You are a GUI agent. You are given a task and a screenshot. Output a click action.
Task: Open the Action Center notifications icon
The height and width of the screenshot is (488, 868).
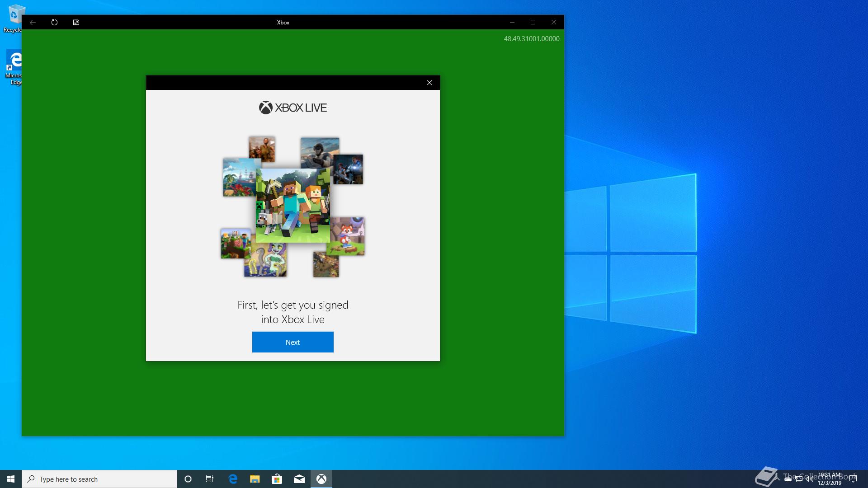(853, 479)
